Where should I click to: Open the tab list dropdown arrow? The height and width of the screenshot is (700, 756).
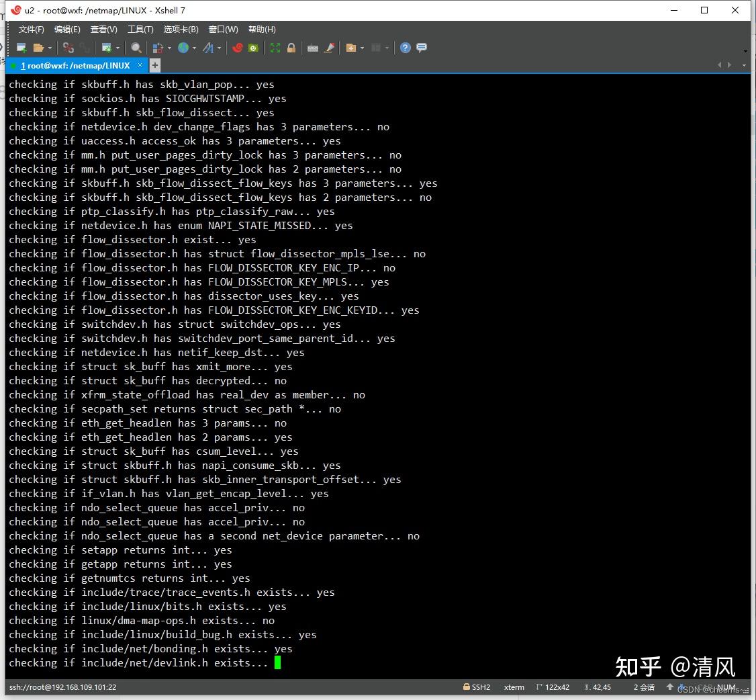[744, 65]
